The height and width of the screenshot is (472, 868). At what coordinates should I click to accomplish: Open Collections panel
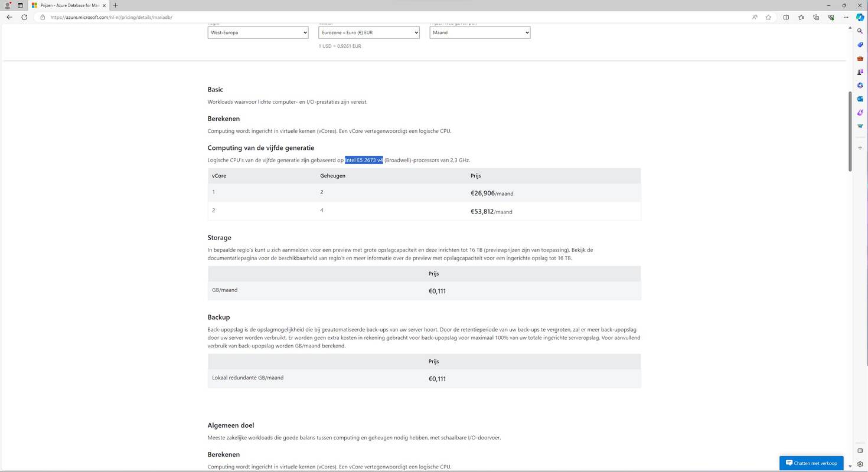[816, 17]
